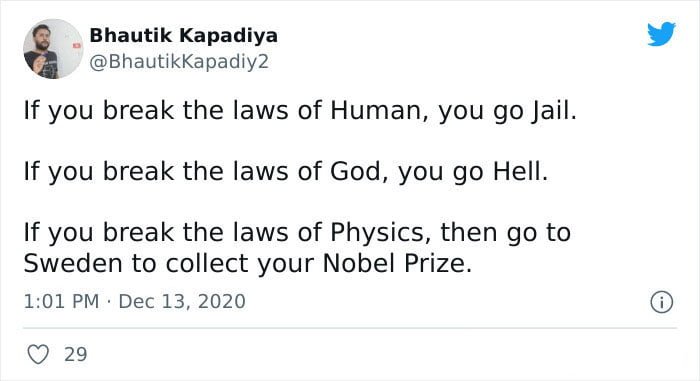This screenshot has height=381, width=700.
Task: Click the like count showing 29
Action: 76,354
